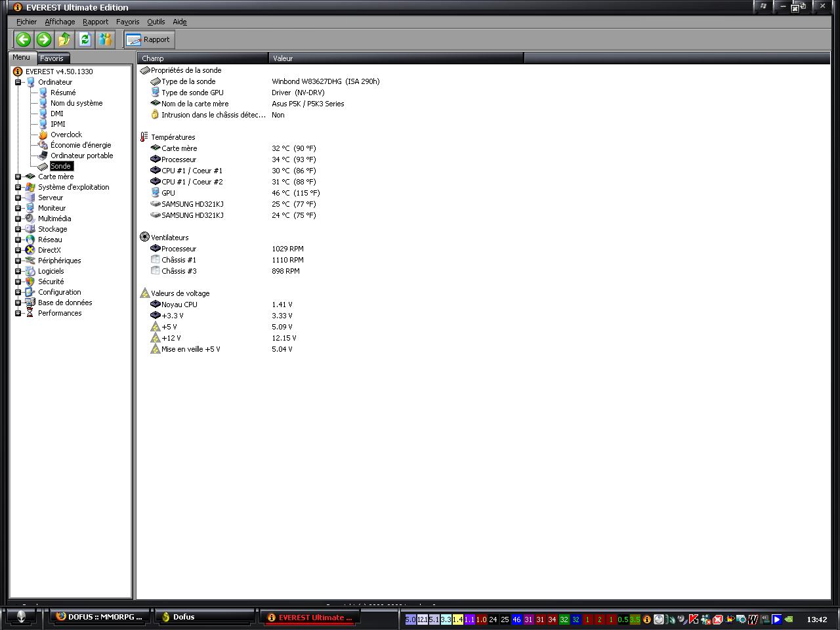
Task: Click the two-people users toolbar icon
Action: click(x=105, y=39)
